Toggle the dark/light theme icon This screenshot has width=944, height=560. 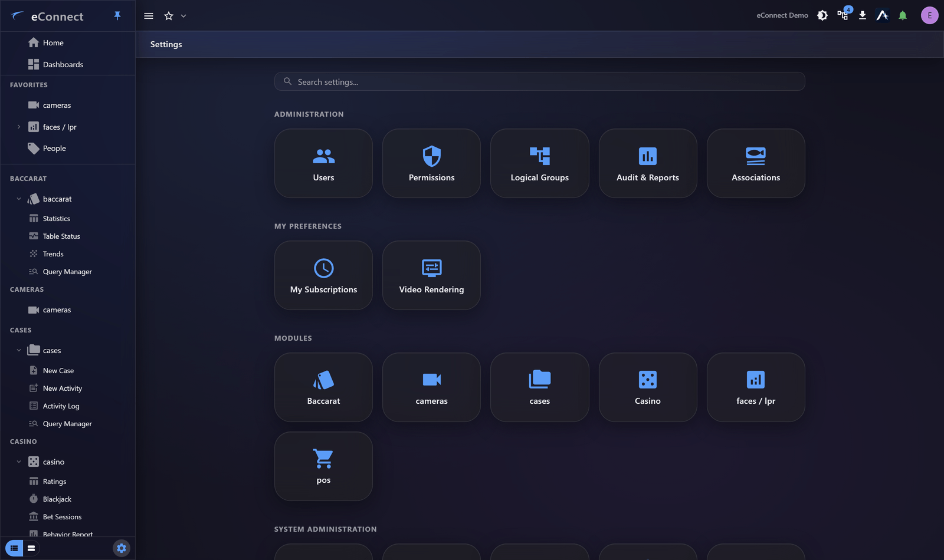[822, 15]
